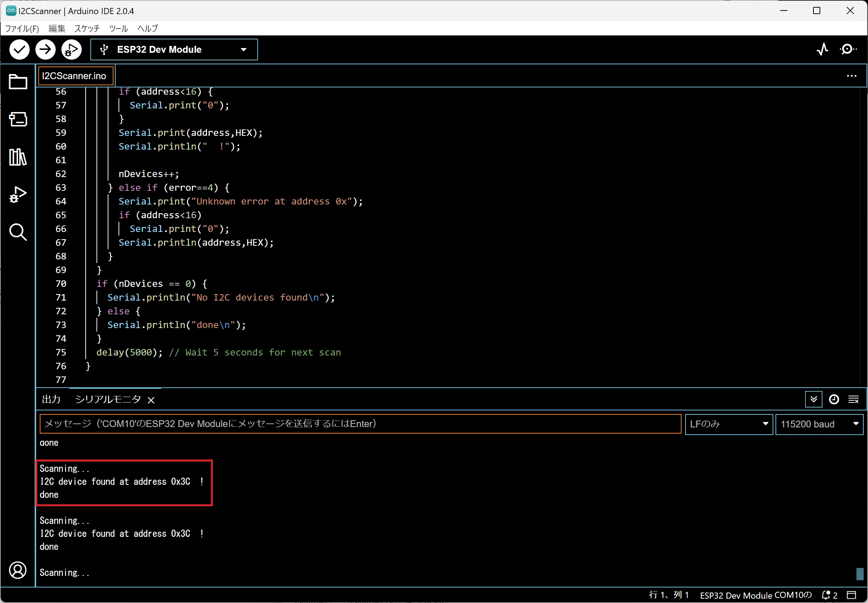Open the 115200 baud rate dropdown
Screen dimensions: 868x603
click(818, 424)
